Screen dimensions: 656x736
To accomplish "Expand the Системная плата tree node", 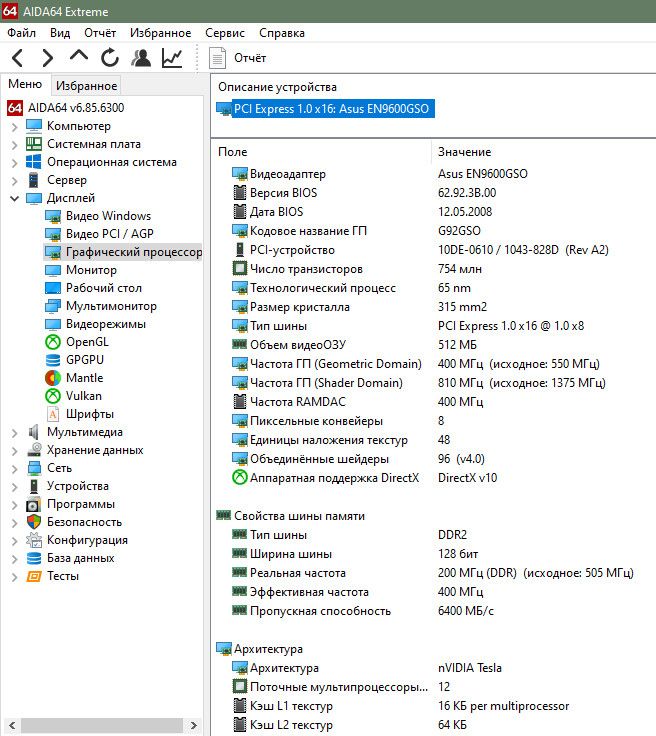I will (14, 145).
